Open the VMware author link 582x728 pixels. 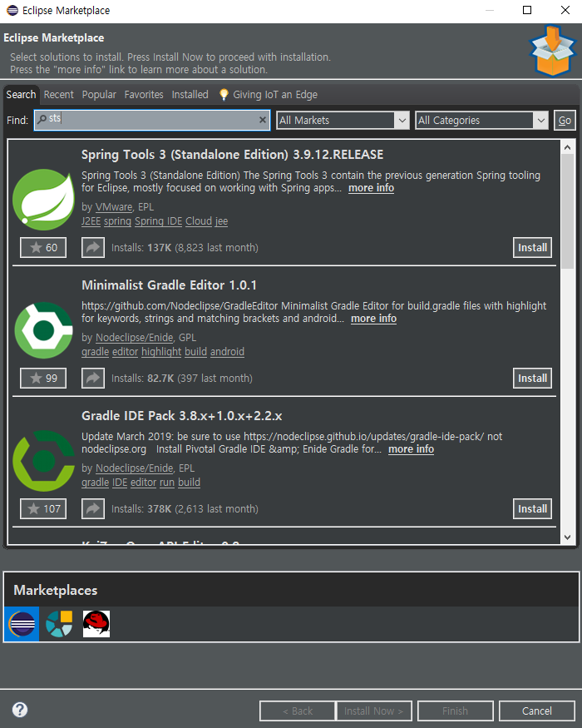(114, 206)
